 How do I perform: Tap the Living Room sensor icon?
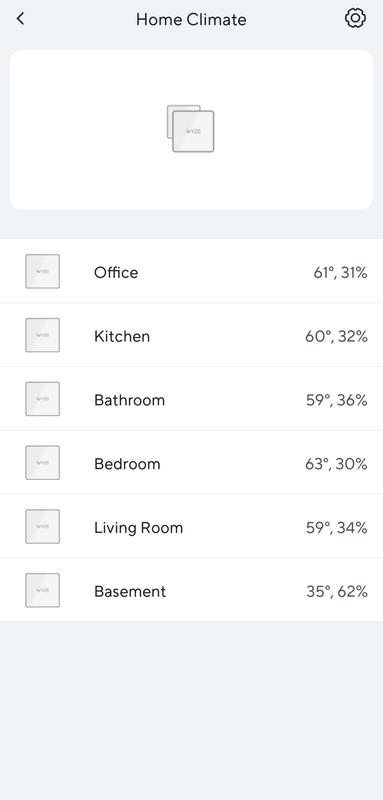[42, 527]
